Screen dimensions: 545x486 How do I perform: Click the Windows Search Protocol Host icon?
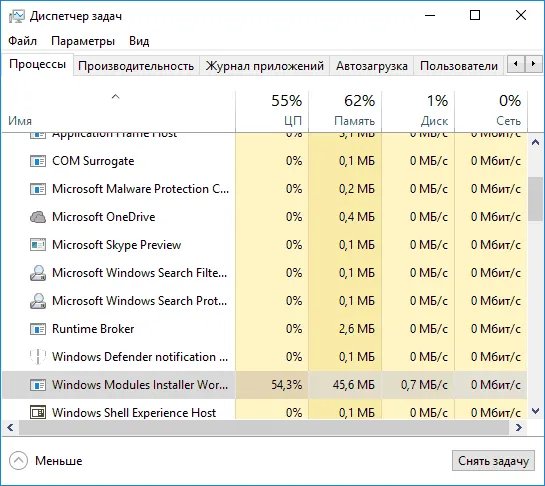tap(38, 301)
